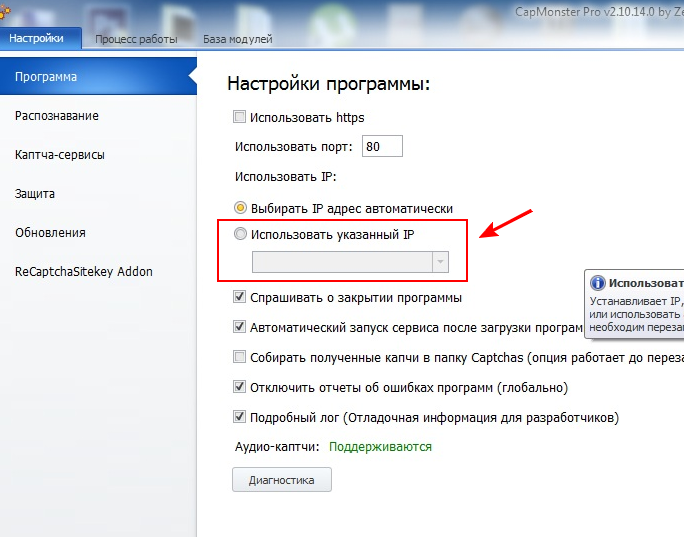Enable the Использовать https checkbox
This screenshot has height=537, width=684.
[x=239, y=117]
